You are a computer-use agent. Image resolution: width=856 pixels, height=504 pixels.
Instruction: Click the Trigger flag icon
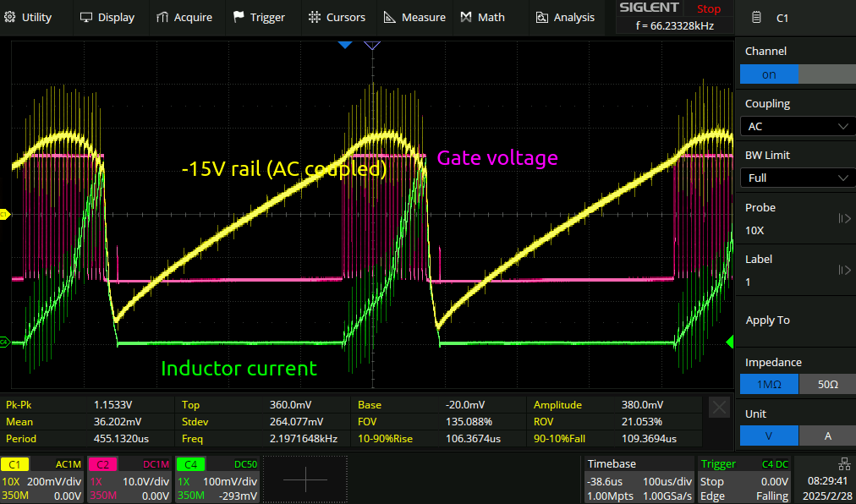pyautogui.click(x=239, y=17)
